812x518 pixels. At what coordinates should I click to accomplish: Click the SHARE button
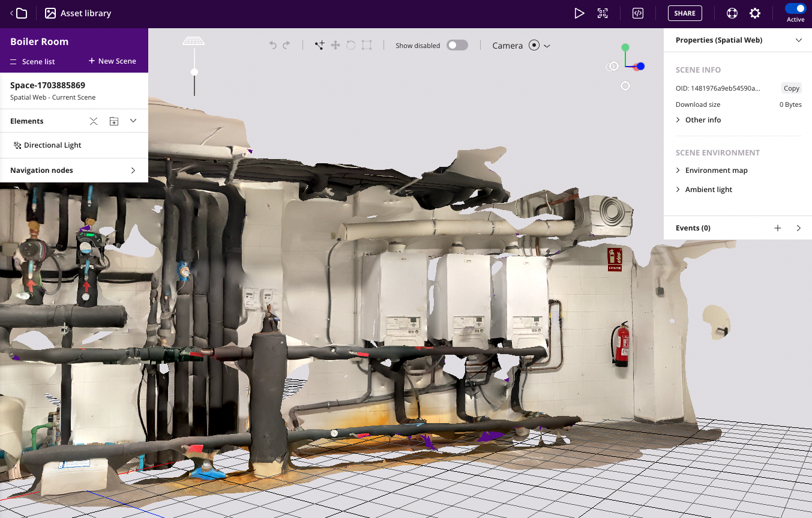pos(685,13)
